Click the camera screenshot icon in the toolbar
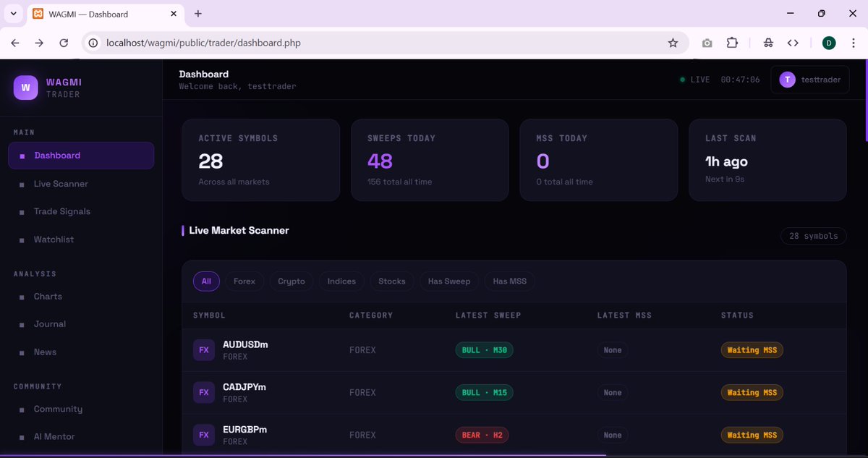Screen dimensions: 868x458 point(707,43)
